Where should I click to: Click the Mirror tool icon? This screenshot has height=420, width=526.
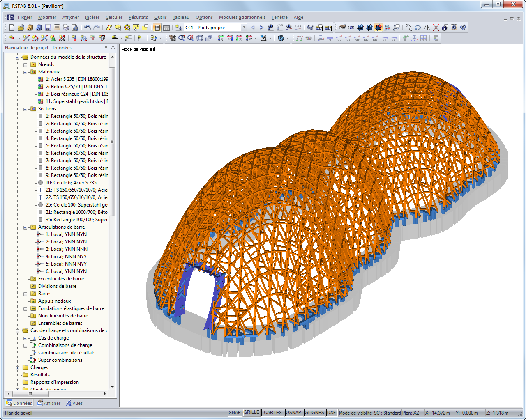click(427, 28)
